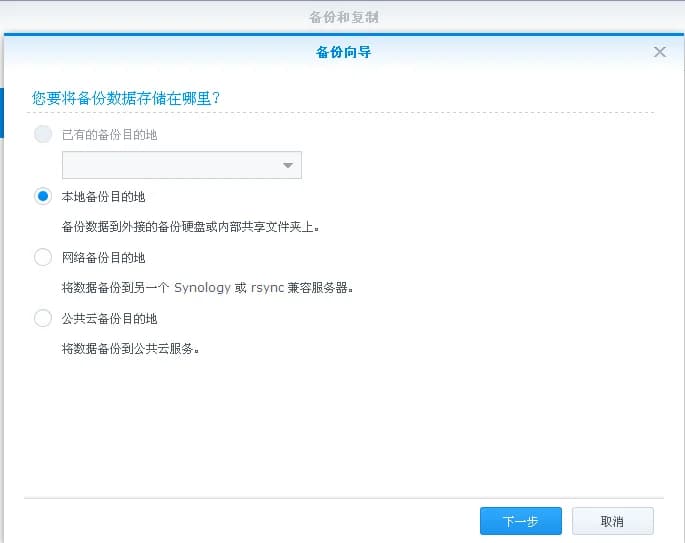The height and width of the screenshot is (543, 685).
Task: Open the existing backup destination dropdown arrow
Action: click(x=287, y=165)
